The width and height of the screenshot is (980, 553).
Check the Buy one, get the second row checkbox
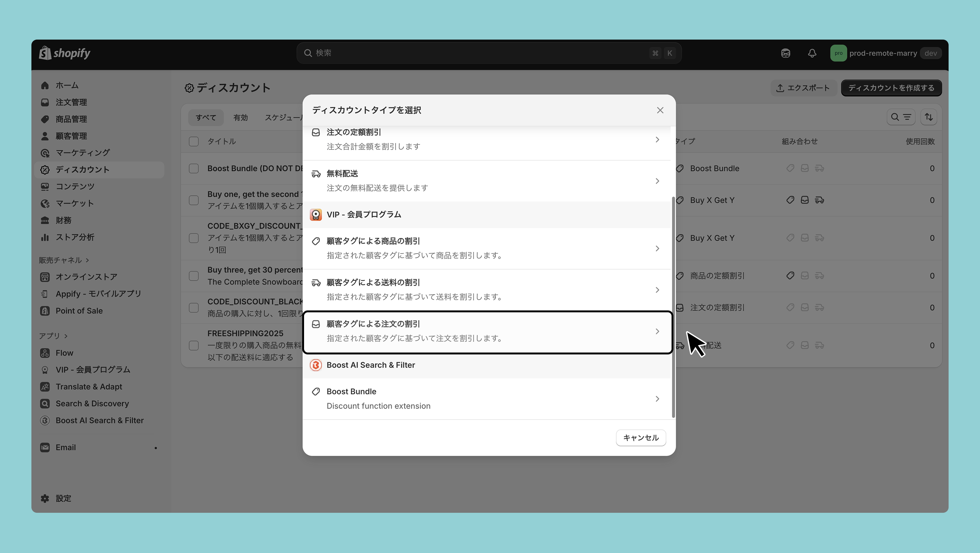coord(193,200)
